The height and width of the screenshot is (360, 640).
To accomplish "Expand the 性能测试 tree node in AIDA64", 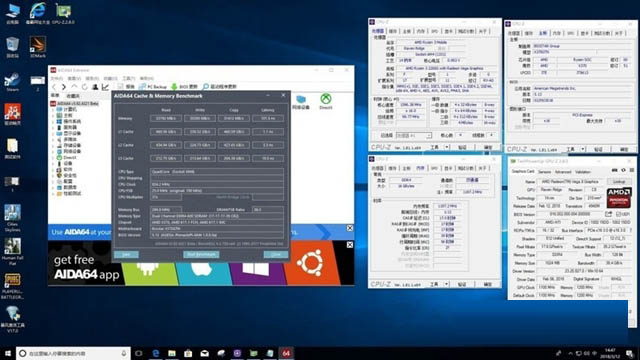I will tap(53, 193).
